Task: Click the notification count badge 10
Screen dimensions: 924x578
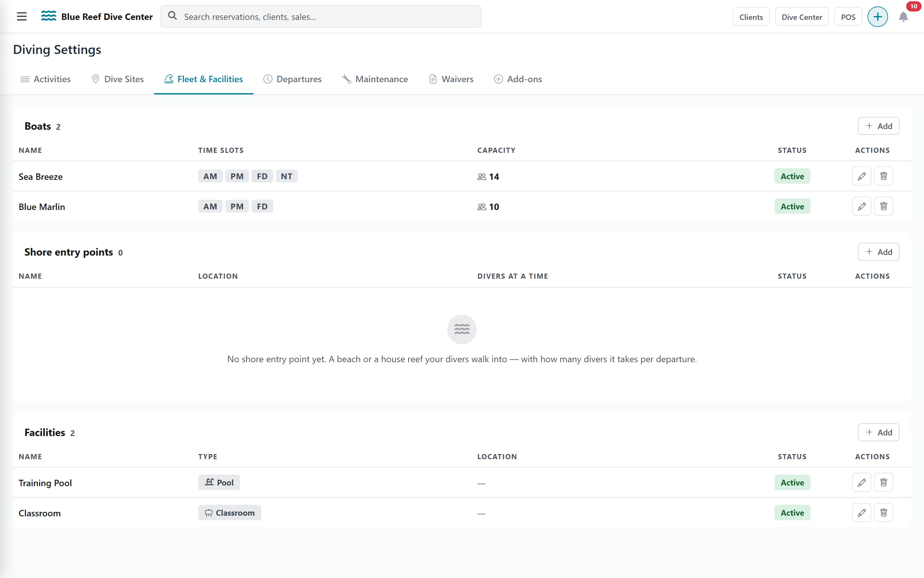Action: [x=913, y=6]
